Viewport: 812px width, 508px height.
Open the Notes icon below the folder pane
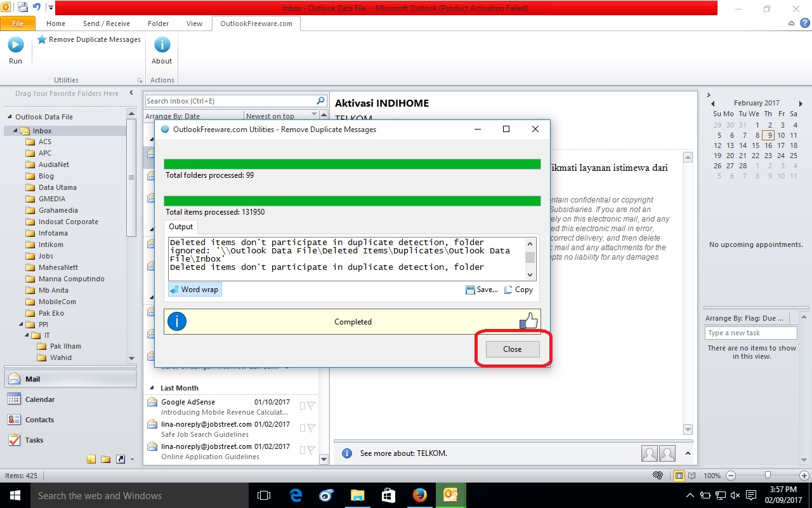(x=91, y=458)
